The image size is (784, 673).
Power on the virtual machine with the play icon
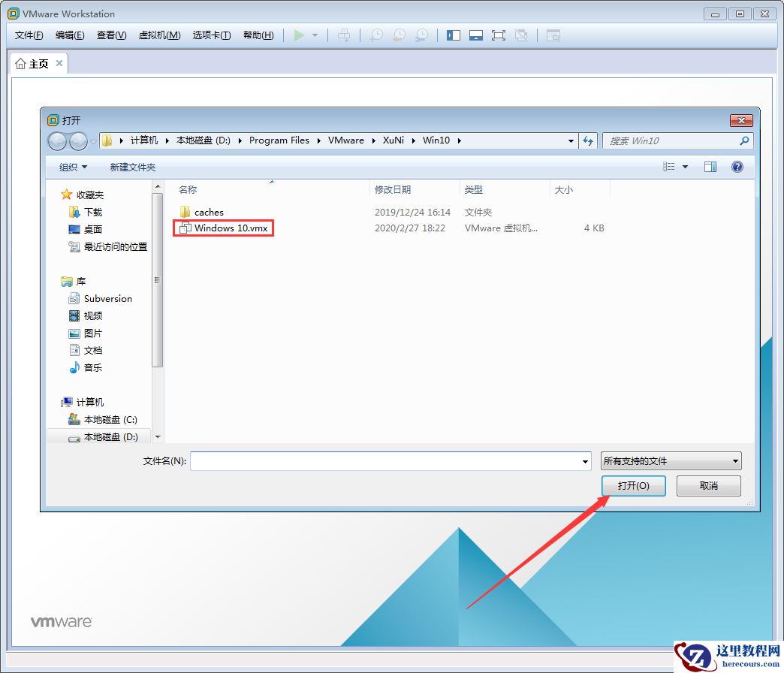(x=300, y=35)
